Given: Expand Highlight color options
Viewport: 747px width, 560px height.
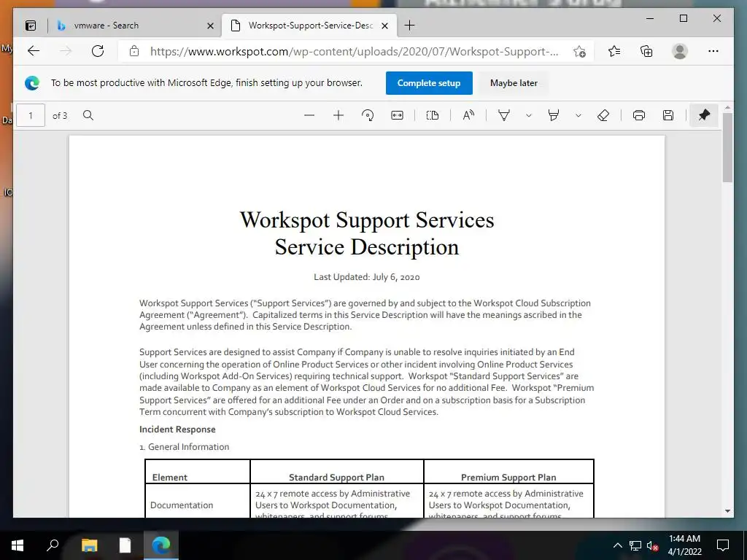Looking at the screenshot, I should tap(578, 115).
